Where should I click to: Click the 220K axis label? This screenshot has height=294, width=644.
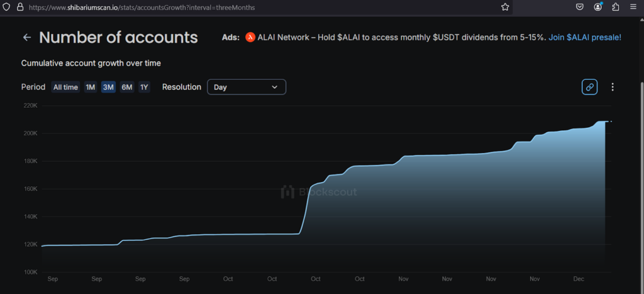(x=31, y=106)
